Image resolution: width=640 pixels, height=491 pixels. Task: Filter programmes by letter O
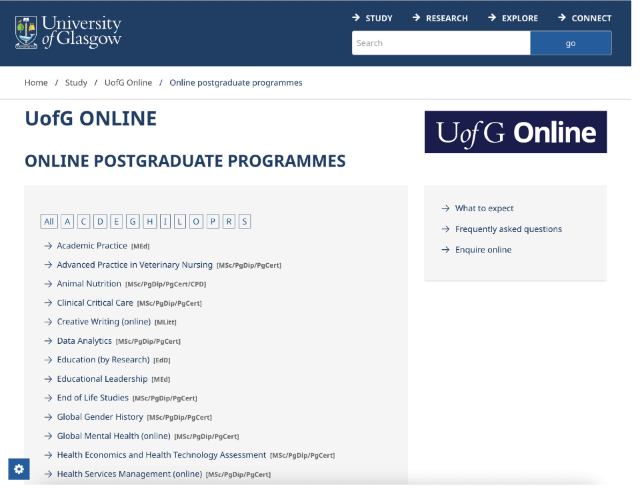coord(196,222)
